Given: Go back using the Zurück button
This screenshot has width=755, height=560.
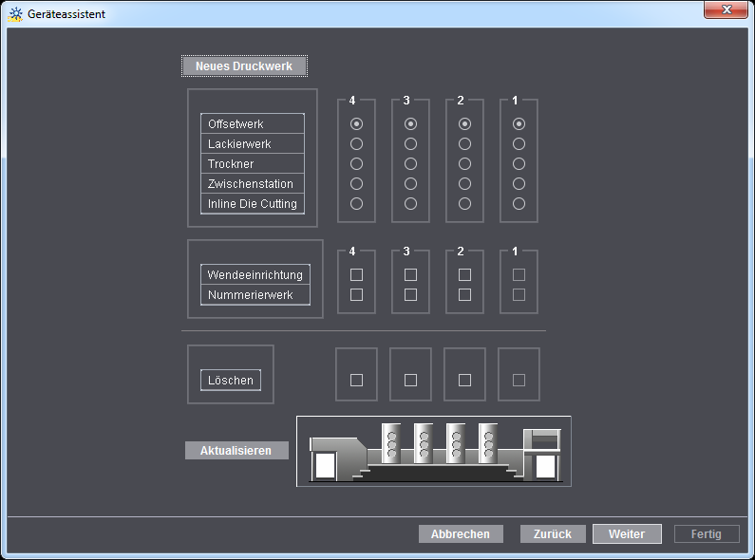Looking at the screenshot, I should [x=553, y=534].
